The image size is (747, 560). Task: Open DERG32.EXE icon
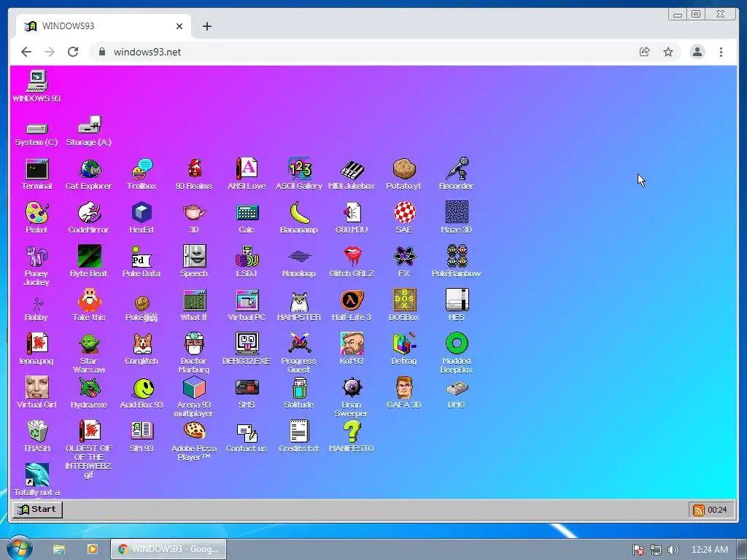247,344
